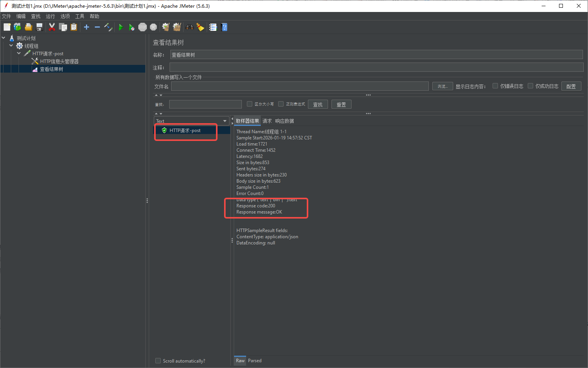Enable the 仅错误日志 checkbox
Viewport: 588px width, 368px height.
click(x=495, y=86)
